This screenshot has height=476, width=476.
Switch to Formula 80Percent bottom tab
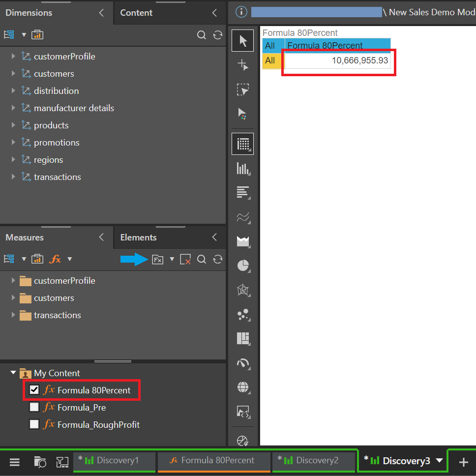[x=214, y=461]
